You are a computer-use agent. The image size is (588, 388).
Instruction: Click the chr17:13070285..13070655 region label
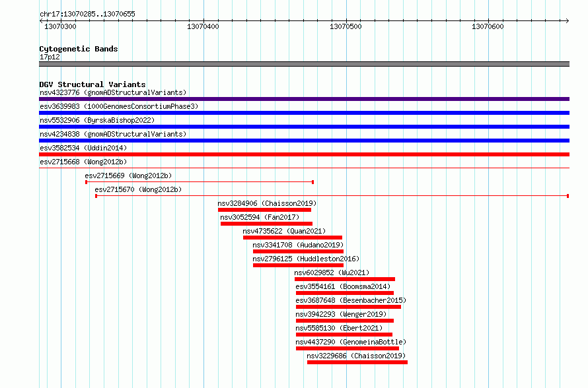[87, 15]
